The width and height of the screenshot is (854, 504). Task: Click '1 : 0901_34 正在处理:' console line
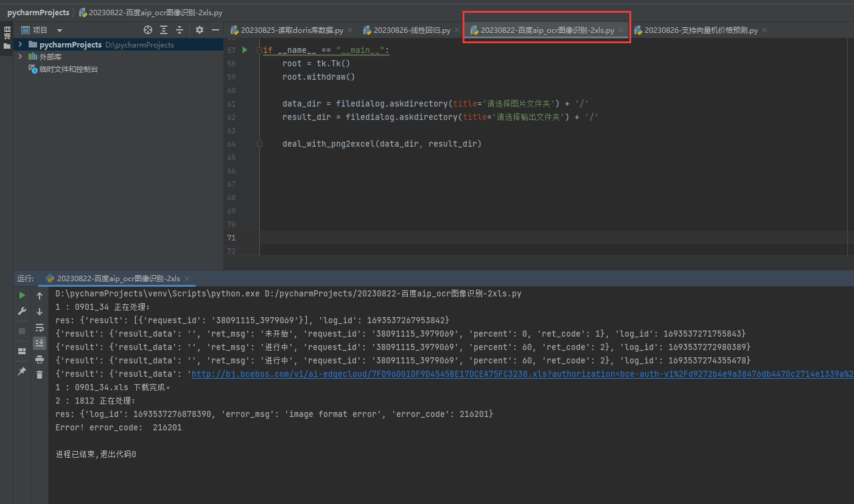coord(103,307)
